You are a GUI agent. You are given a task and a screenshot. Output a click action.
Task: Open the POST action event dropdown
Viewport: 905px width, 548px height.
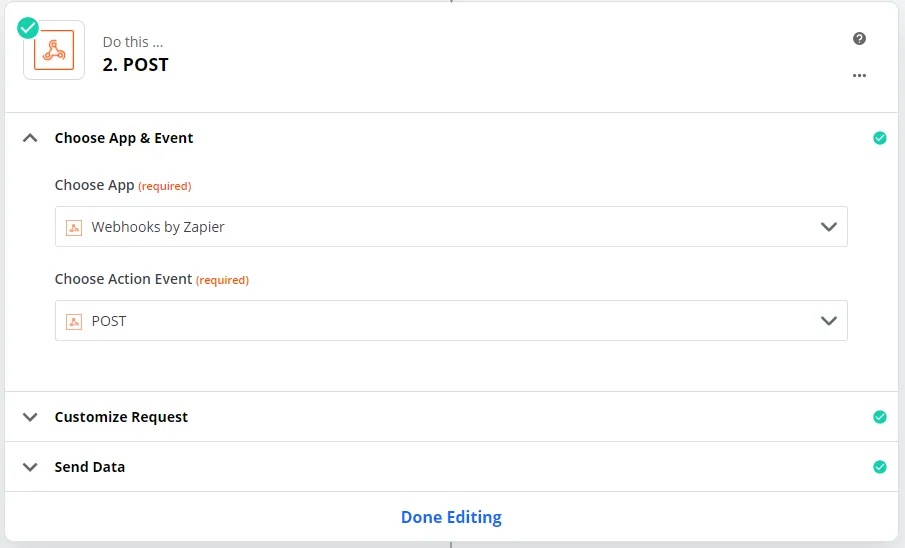(451, 320)
